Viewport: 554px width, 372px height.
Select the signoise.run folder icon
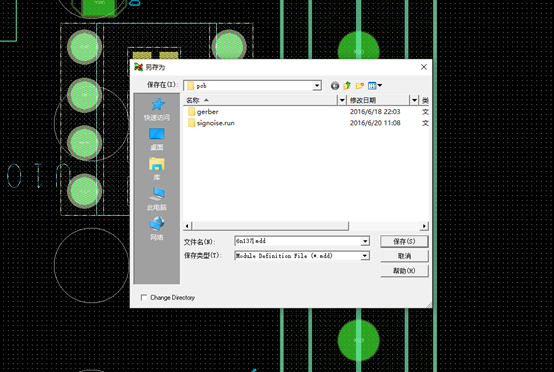point(191,123)
